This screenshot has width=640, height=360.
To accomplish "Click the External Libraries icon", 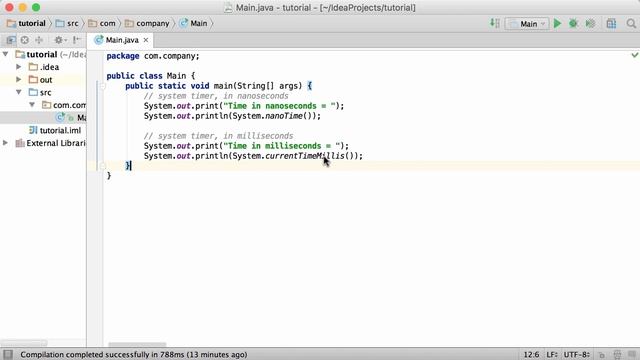I will [20, 143].
